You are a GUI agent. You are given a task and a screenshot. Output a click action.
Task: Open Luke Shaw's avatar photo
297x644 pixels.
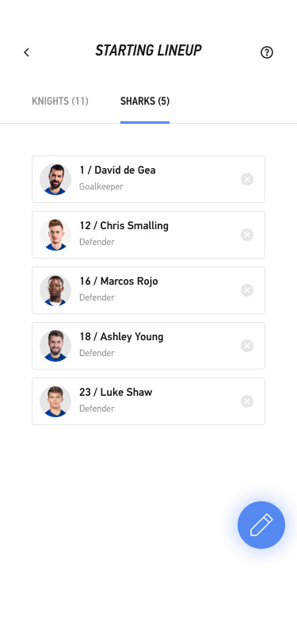[x=55, y=401]
